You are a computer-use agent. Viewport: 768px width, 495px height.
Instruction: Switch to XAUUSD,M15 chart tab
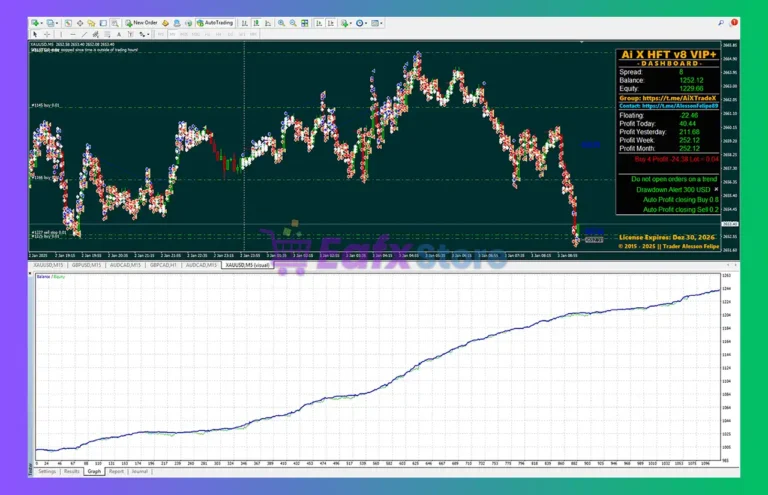click(x=48, y=265)
